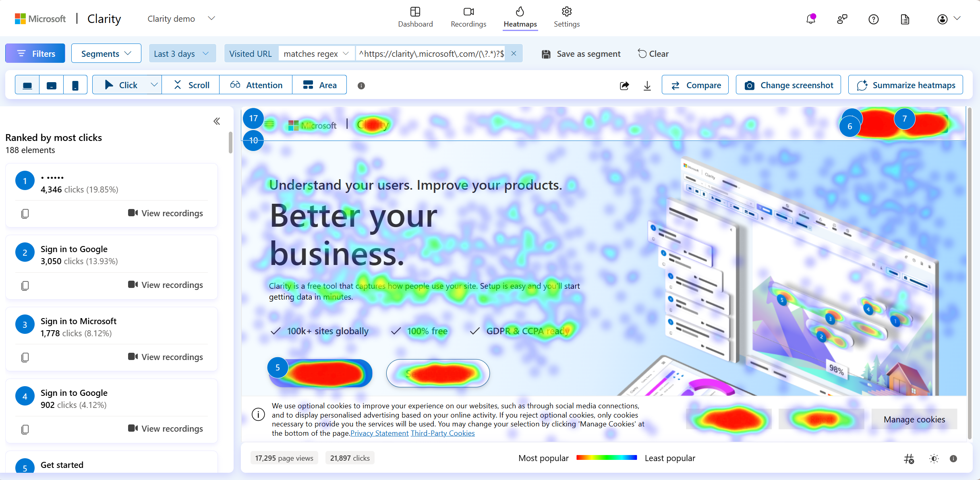This screenshot has width=980, height=480.
Task: Toggle the tablet view icon
Action: pos(51,85)
